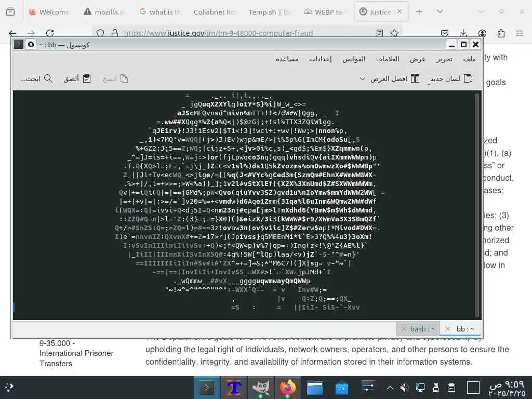Open the القوابس (Plugins) menu
This screenshot has height=399, width=532.
[x=353, y=59]
